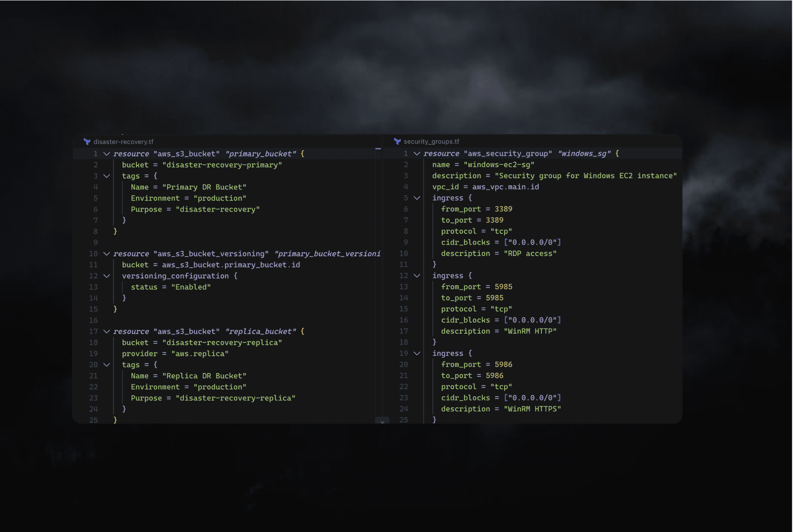Click Terraform icon beside security_groups.tf

click(397, 141)
